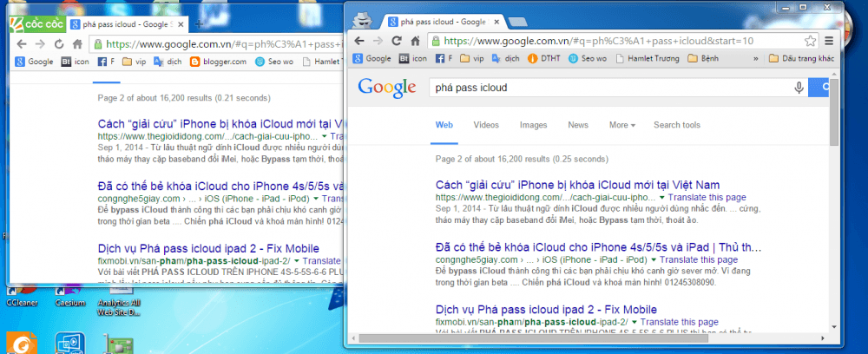Open 'Dịch vụ Phá pass icloud' result in Cốc Cốc
This screenshot has width=868, height=354.
click(208, 248)
